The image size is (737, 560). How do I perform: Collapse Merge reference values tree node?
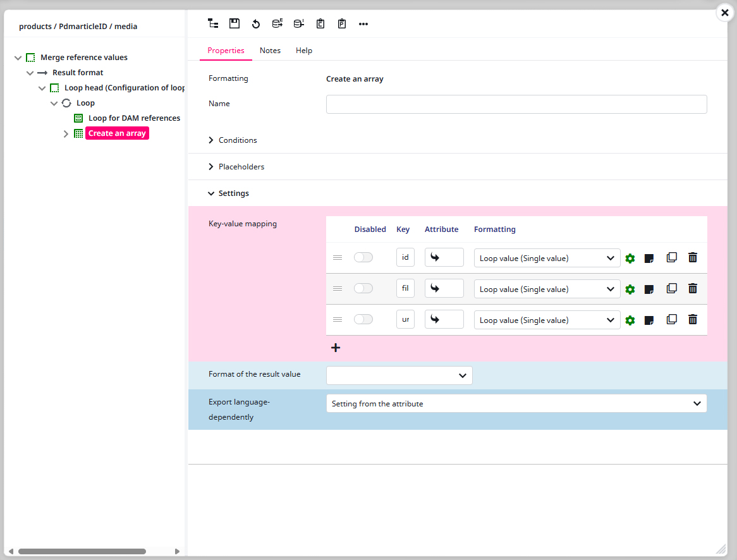[x=18, y=58]
